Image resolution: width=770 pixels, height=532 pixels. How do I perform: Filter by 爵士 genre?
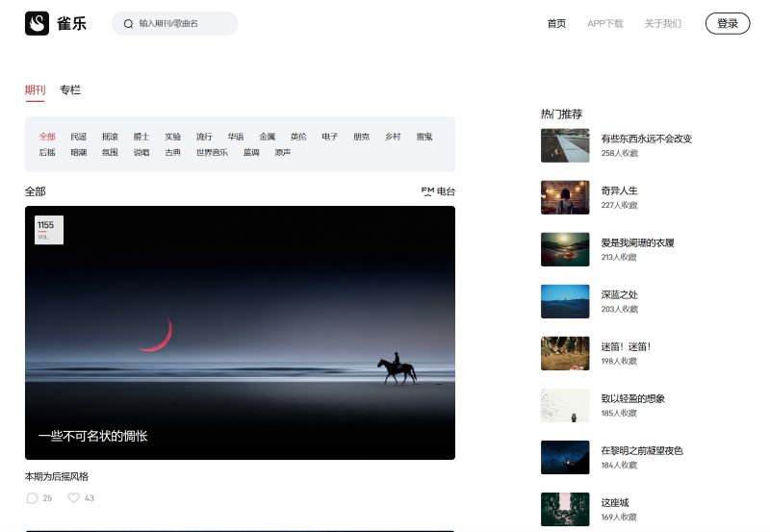click(x=141, y=137)
